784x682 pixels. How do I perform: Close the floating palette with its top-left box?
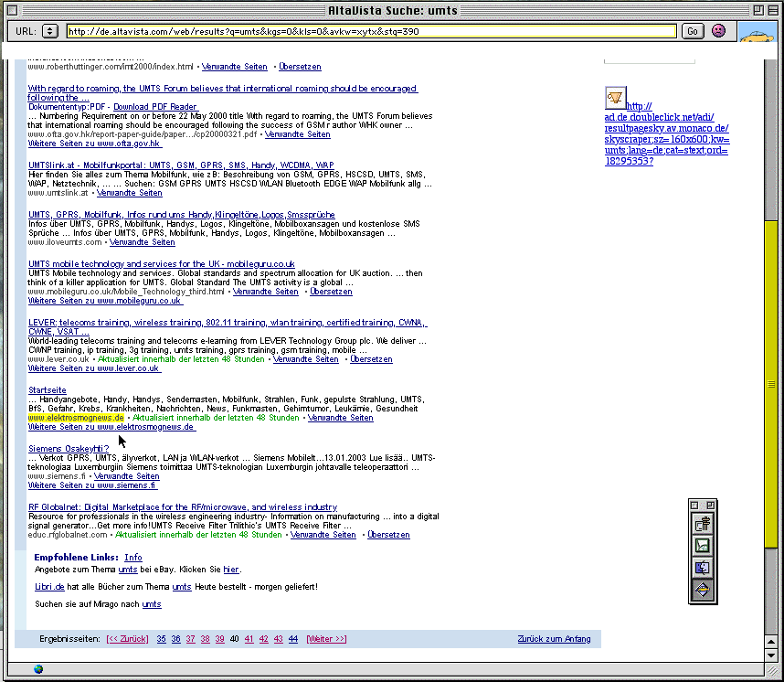pyautogui.click(x=694, y=506)
